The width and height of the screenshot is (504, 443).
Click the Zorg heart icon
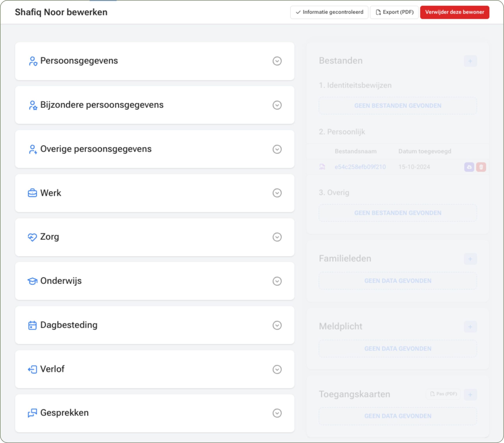(32, 237)
